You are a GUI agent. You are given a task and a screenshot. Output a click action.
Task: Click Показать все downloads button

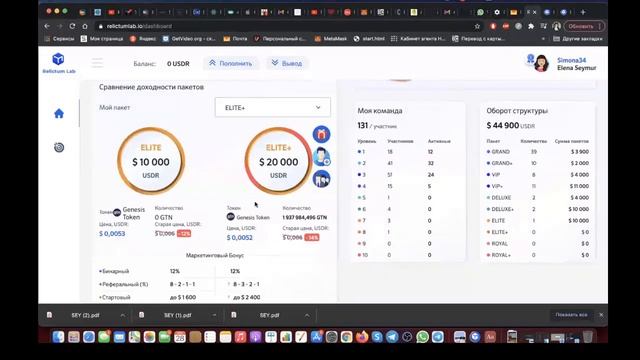click(571, 315)
